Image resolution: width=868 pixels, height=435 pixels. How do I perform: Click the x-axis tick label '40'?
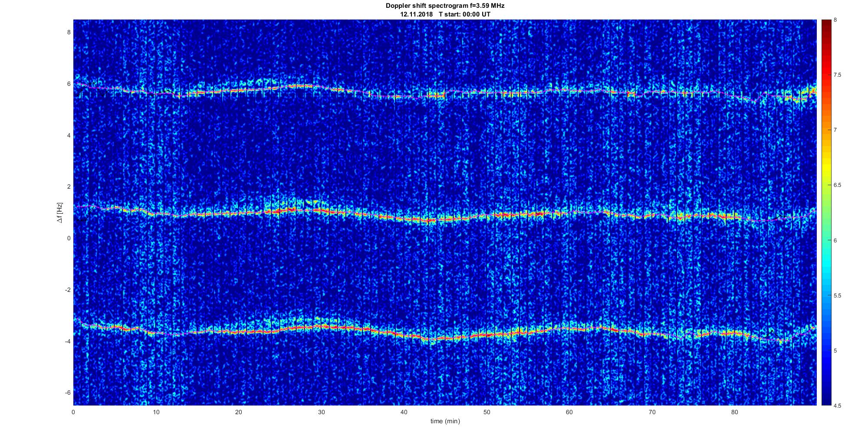[x=404, y=412]
